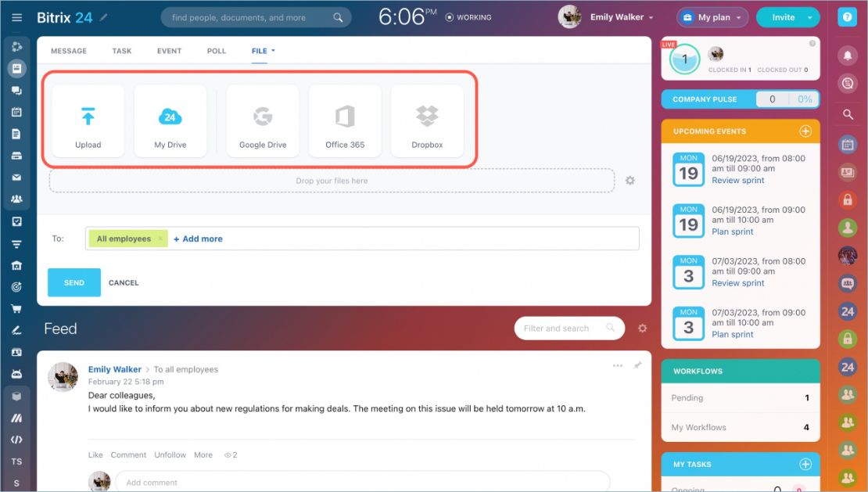Screen dimensions: 868x492
Task: Open robot automation icon in sidebar
Action: (x=16, y=374)
